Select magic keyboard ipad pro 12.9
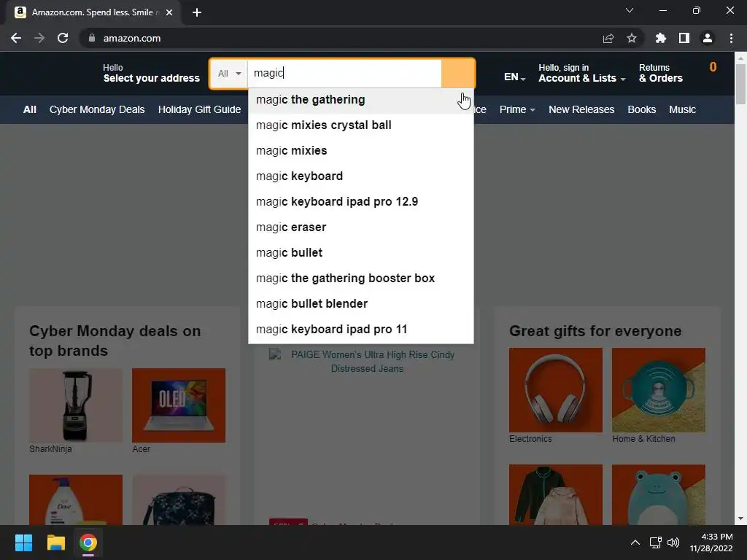This screenshot has width=747, height=560. (360, 202)
